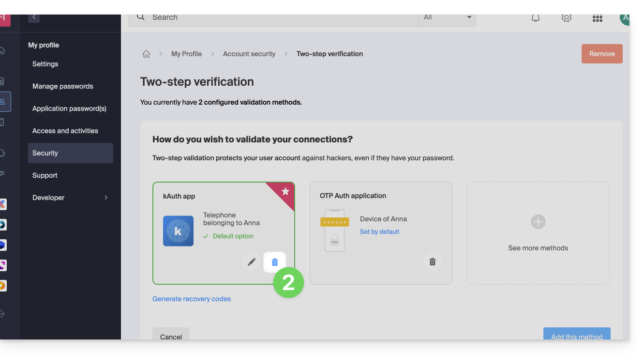This screenshot has height=354, width=644.
Task: Set OTP Auth as default method
Action: [379, 232]
